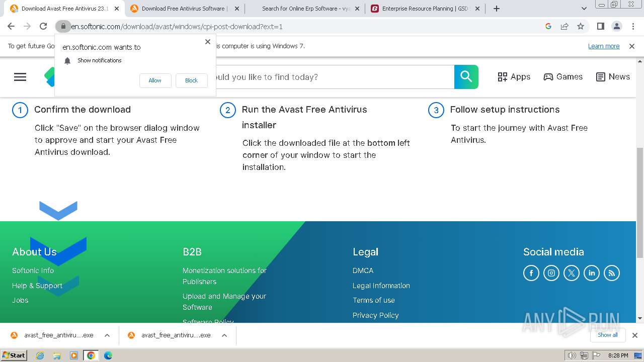644x362 pixels.
Task: Open Privacy Policy link
Action: [x=376, y=315]
